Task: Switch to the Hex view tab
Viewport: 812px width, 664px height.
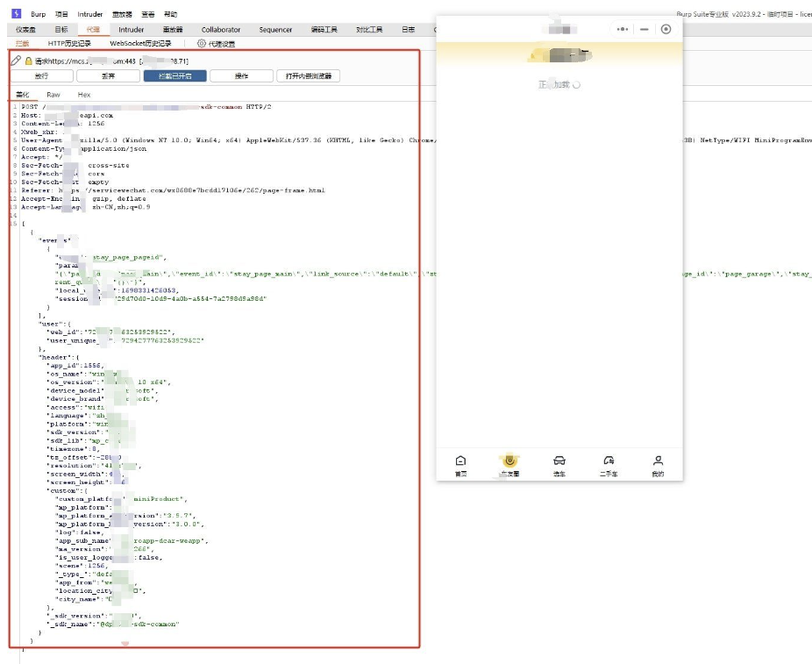Action: coord(84,94)
